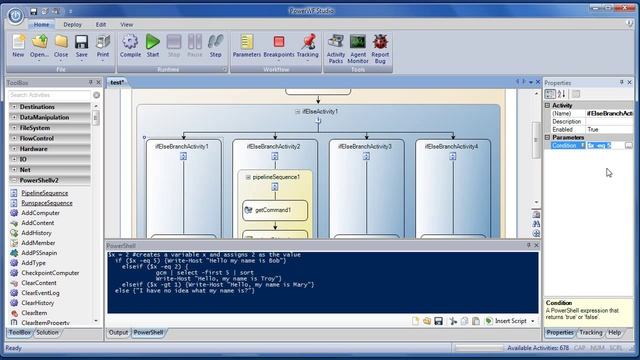Open the Insert Script dropdown arrow
This screenshot has height=360, width=640.
click(x=533, y=321)
